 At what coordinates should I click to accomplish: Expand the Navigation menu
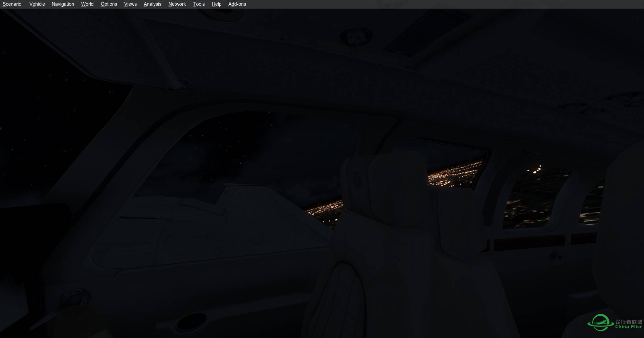(x=63, y=4)
